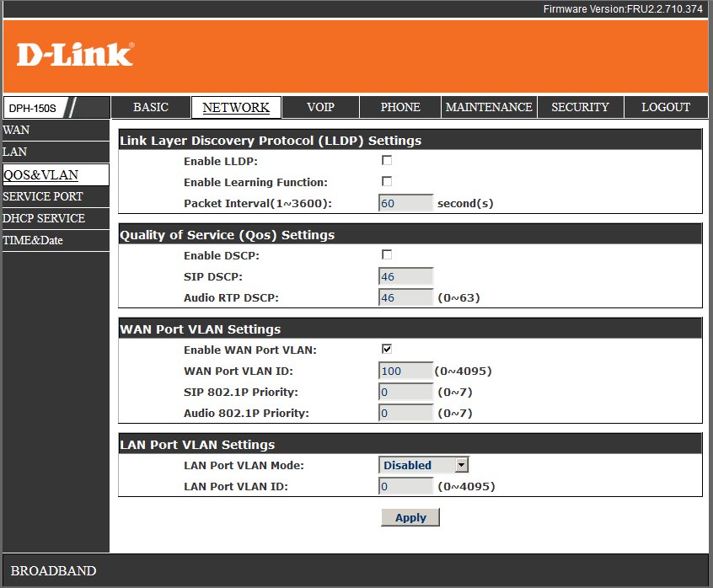The image size is (713, 588).
Task: Go to the MAINTENANCE tab
Action: [x=489, y=107]
